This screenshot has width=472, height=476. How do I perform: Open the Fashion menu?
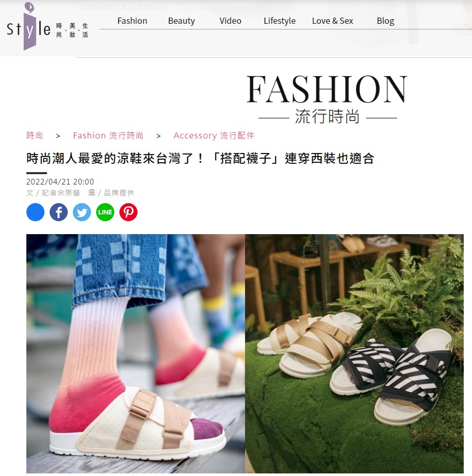coord(132,21)
